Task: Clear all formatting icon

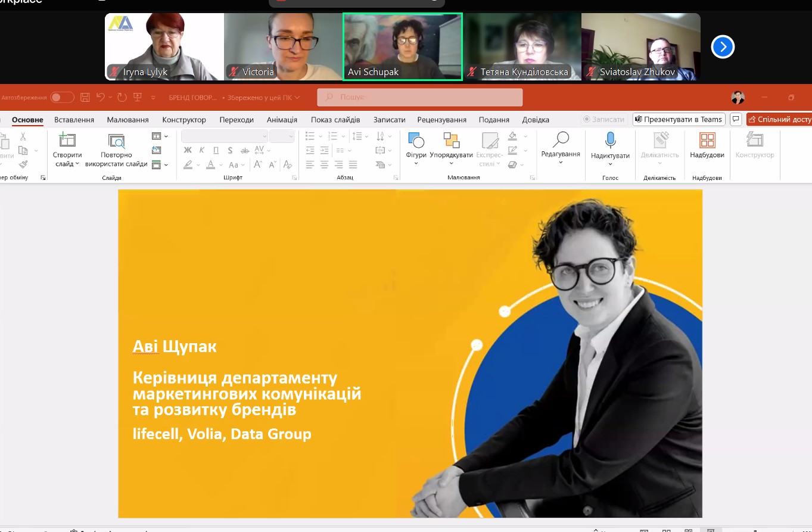Action: [x=288, y=164]
